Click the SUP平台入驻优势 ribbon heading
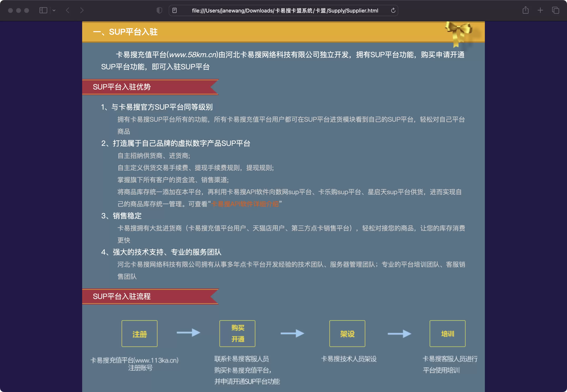567x392 pixels. 122,87
